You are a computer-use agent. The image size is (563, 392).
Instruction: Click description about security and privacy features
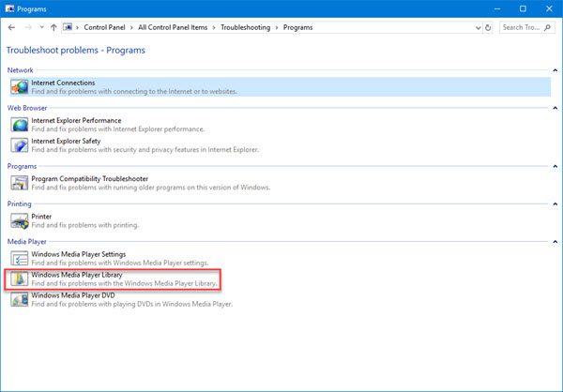(145, 150)
